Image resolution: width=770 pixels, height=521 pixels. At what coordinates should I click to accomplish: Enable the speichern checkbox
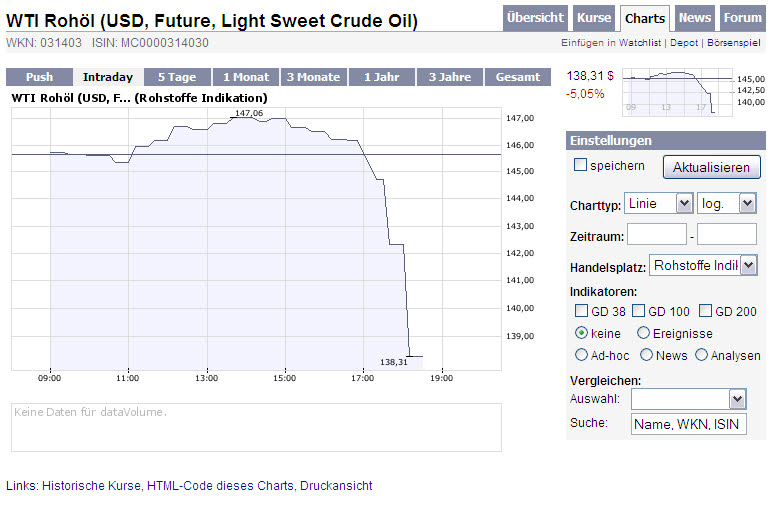tap(580, 165)
